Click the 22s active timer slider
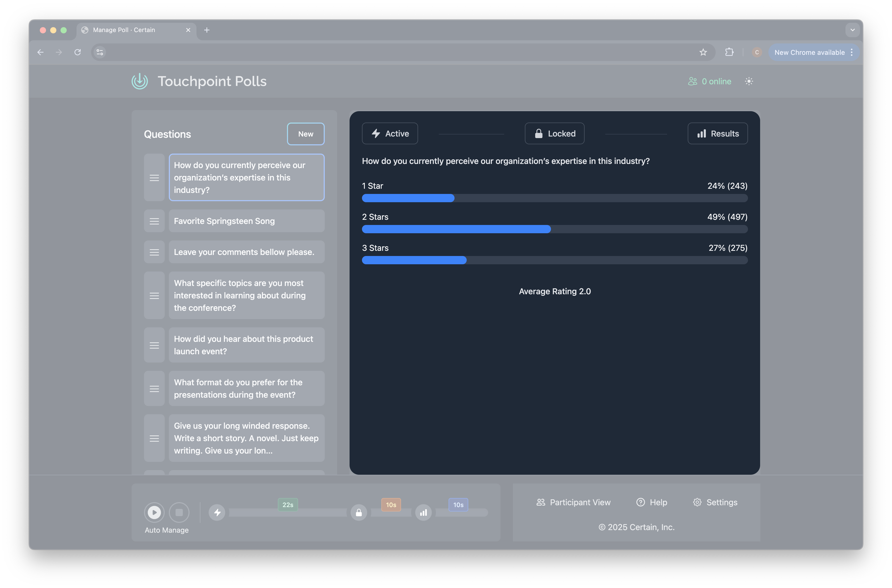 click(288, 512)
